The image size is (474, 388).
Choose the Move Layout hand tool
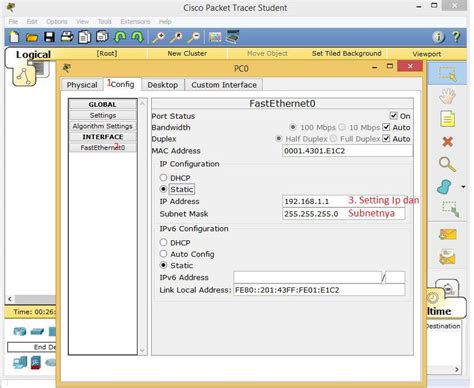[447, 96]
